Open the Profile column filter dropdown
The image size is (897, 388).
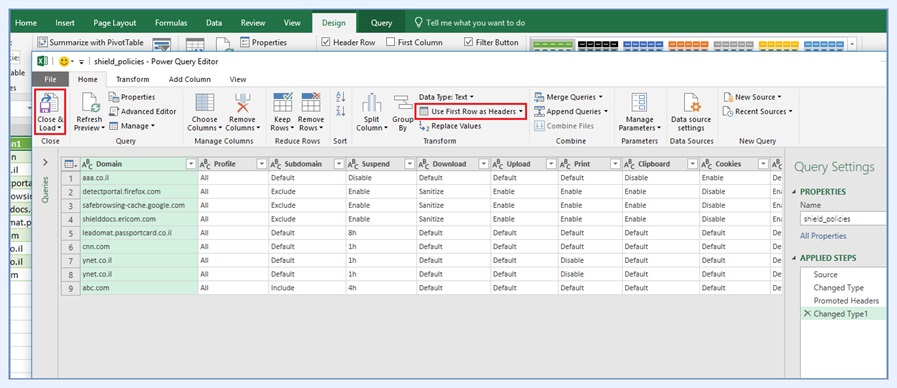[261, 164]
